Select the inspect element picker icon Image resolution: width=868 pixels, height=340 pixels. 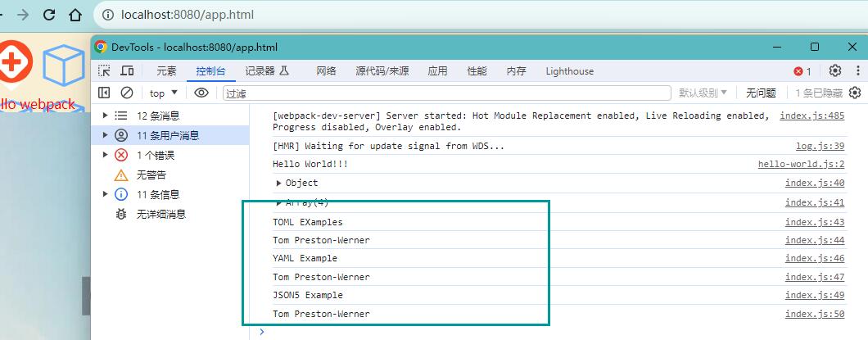[x=104, y=71]
